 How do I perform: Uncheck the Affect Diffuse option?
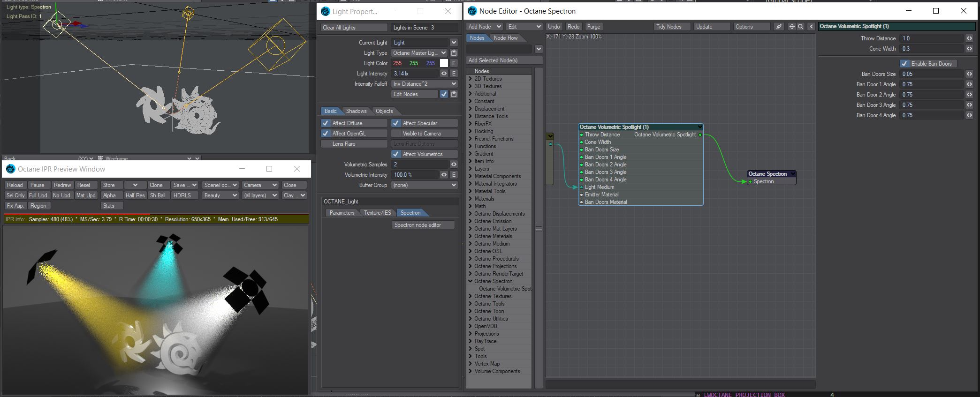point(326,123)
